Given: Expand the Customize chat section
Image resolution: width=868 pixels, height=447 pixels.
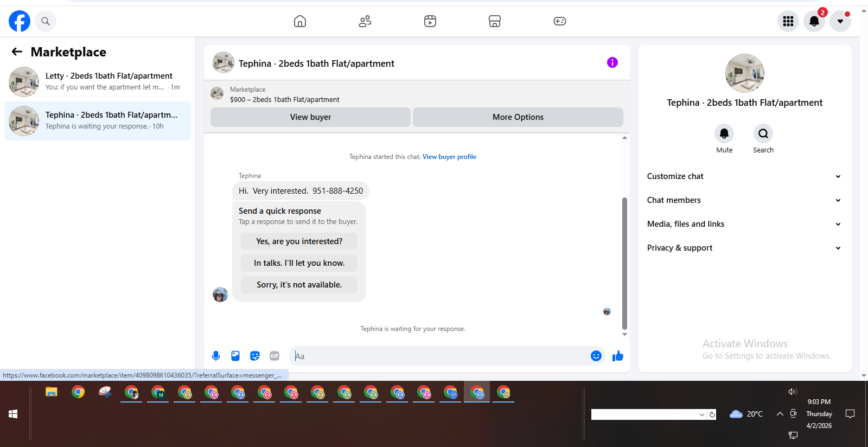Looking at the screenshot, I should (x=744, y=176).
